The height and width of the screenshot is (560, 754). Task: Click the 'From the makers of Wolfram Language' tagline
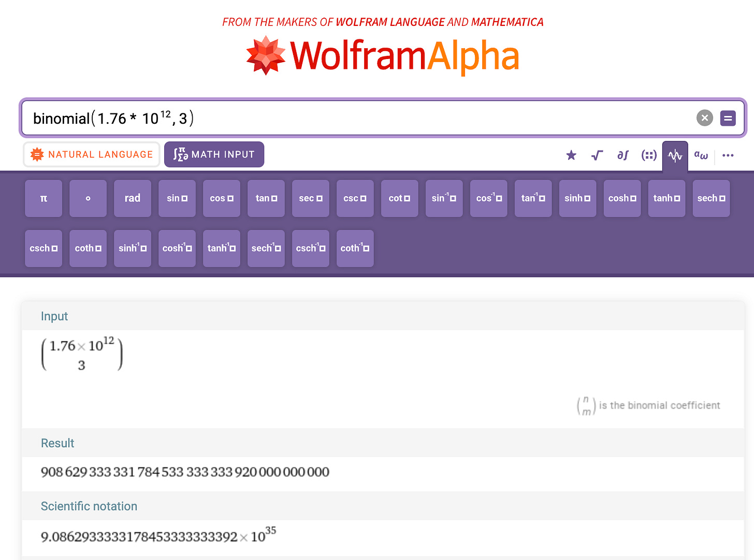[383, 22]
